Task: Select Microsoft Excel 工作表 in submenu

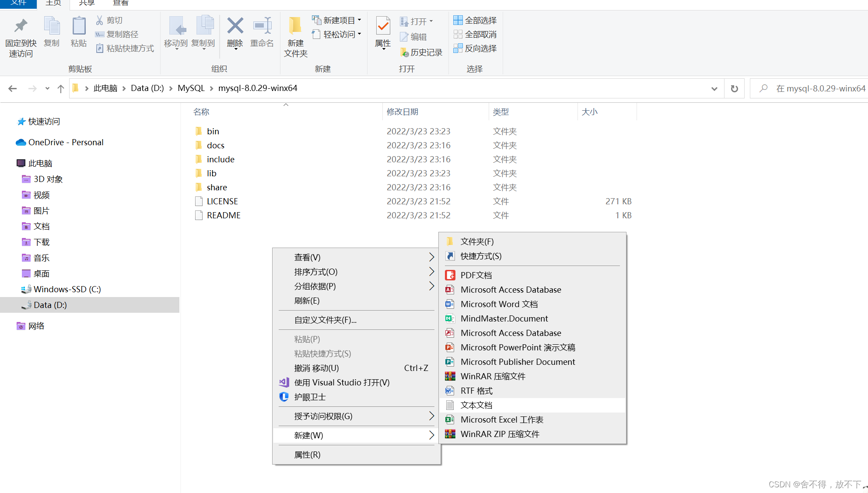Action: click(x=501, y=420)
